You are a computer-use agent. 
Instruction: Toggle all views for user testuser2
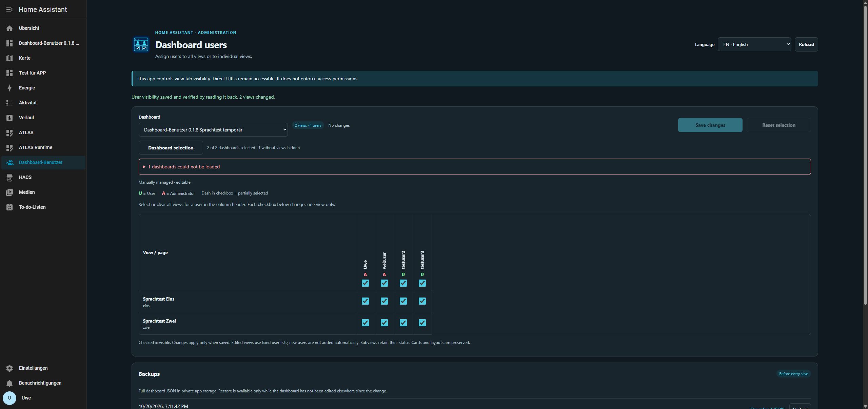coord(403,283)
